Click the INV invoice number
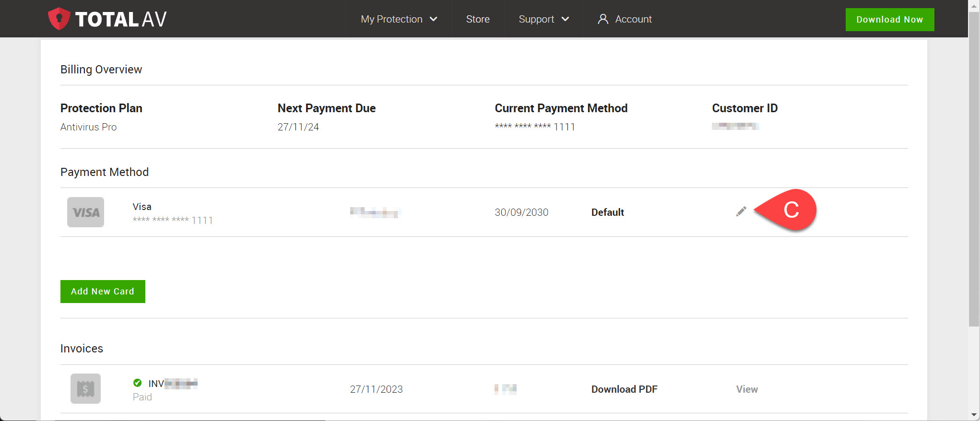Image resolution: width=980 pixels, height=421 pixels. pyautogui.click(x=173, y=384)
